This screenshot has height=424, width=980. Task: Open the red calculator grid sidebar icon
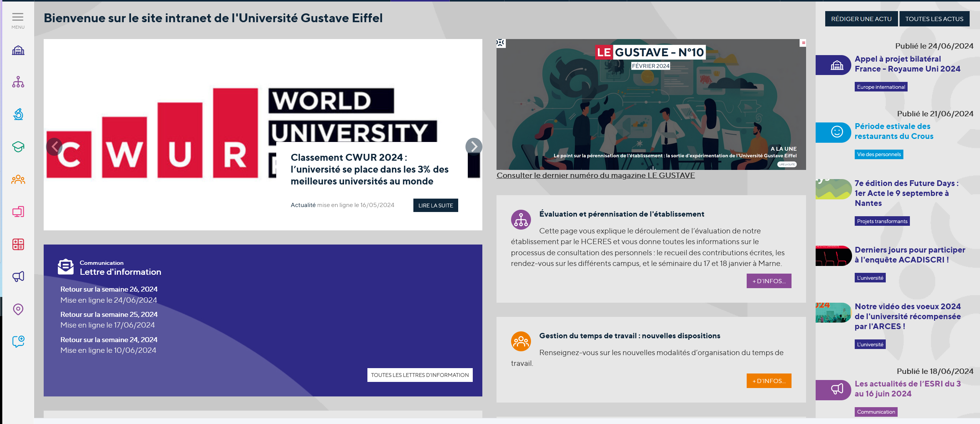tap(18, 244)
